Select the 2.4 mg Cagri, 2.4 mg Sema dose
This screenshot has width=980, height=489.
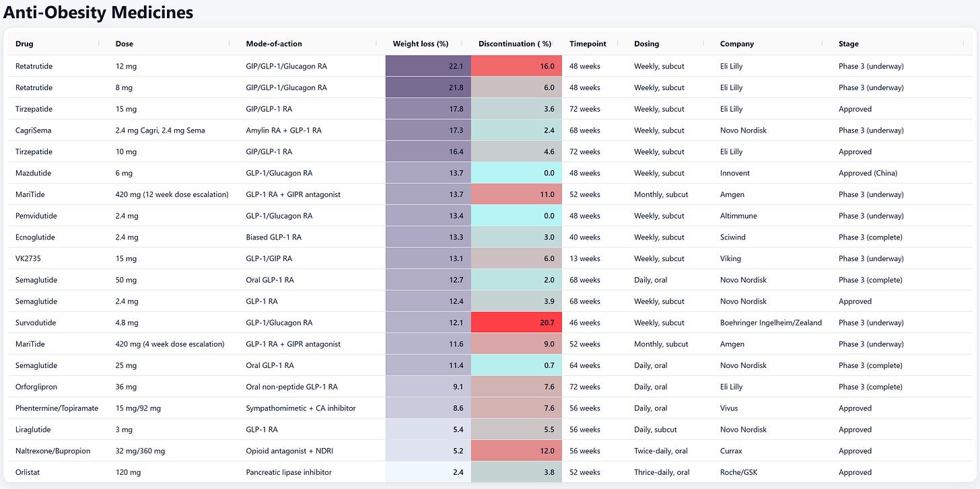(160, 130)
